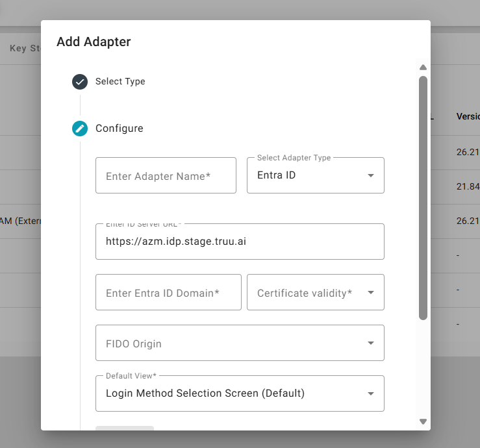
Task: Click the dialog's vertical scrollbar thumb
Action: tap(423, 198)
